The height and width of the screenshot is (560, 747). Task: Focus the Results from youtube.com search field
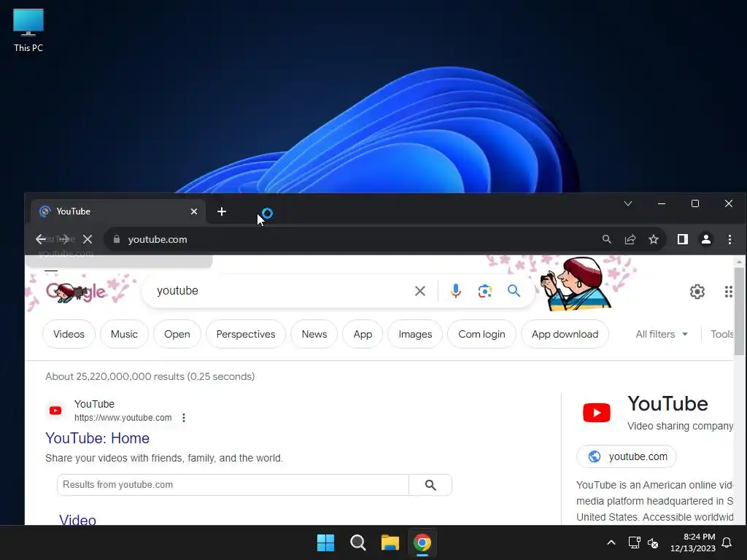pos(233,485)
